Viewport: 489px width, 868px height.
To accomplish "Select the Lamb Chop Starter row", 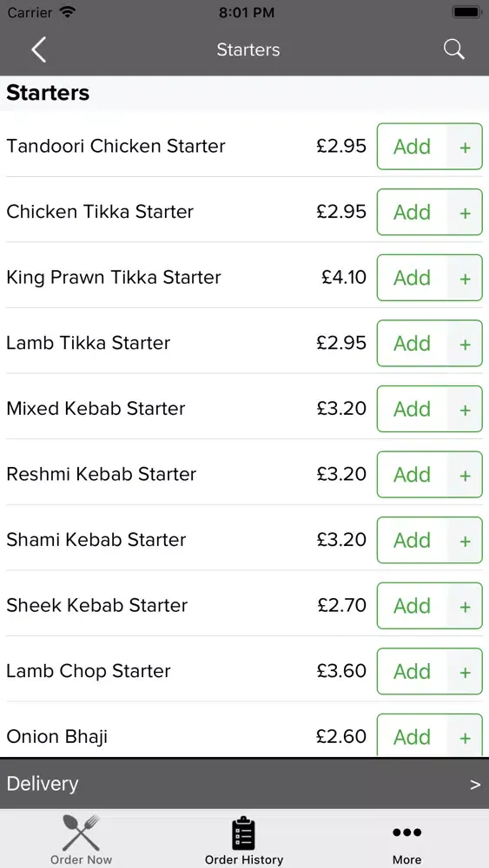I will [244, 672].
